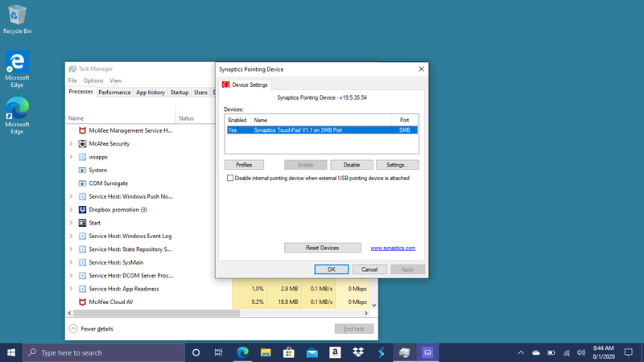Expand Service Host: DCOM Server Process group
Image resolution: width=644 pixels, height=362 pixels.
point(71,275)
